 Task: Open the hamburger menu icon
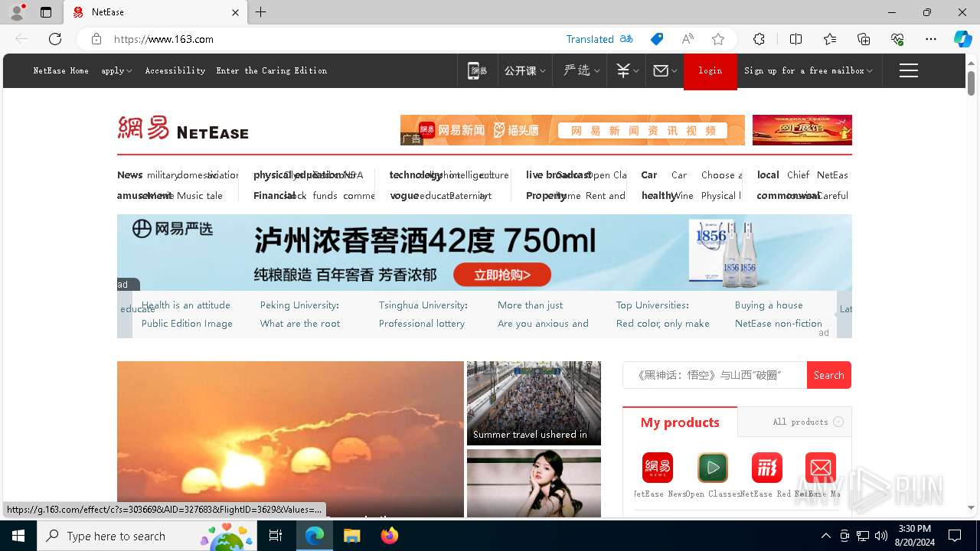pyautogui.click(x=909, y=70)
